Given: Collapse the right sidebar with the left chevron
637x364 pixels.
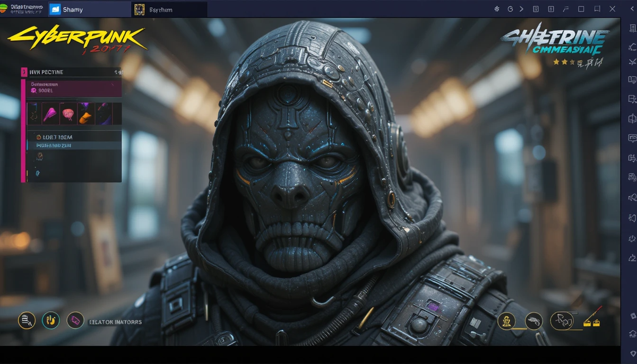Looking at the screenshot, I should click(631, 9).
